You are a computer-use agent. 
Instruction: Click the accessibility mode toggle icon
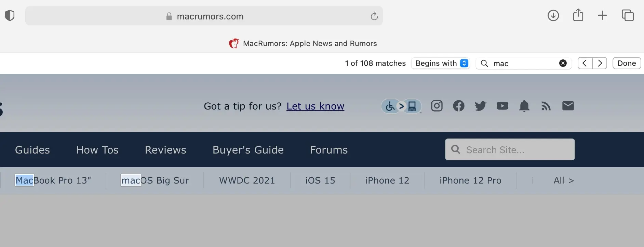tap(401, 106)
